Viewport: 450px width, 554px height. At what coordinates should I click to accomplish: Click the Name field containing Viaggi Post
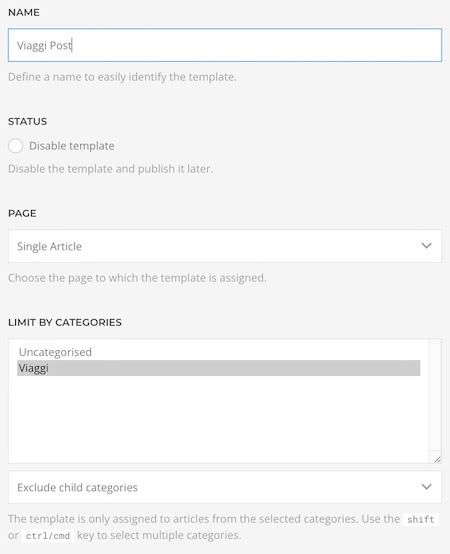(225, 45)
